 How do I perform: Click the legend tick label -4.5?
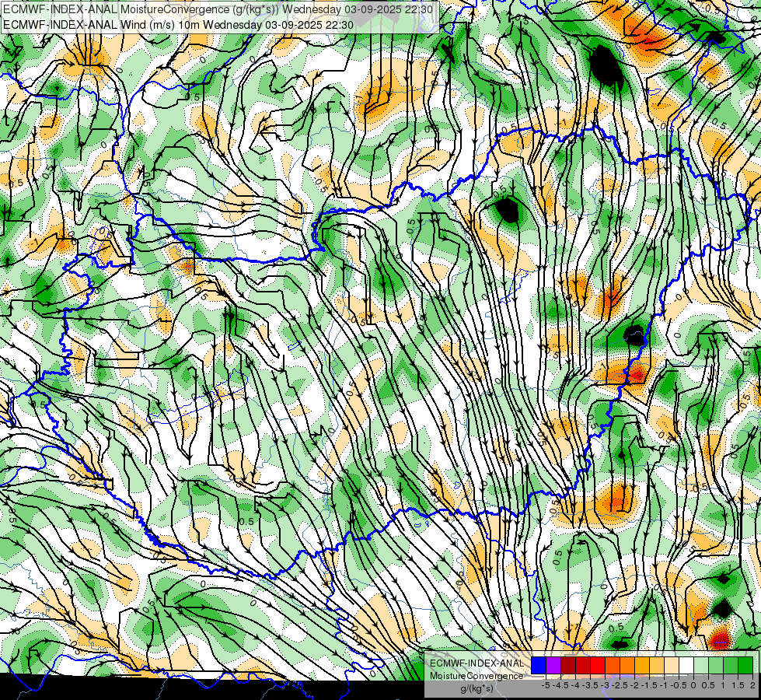tap(560, 685)
